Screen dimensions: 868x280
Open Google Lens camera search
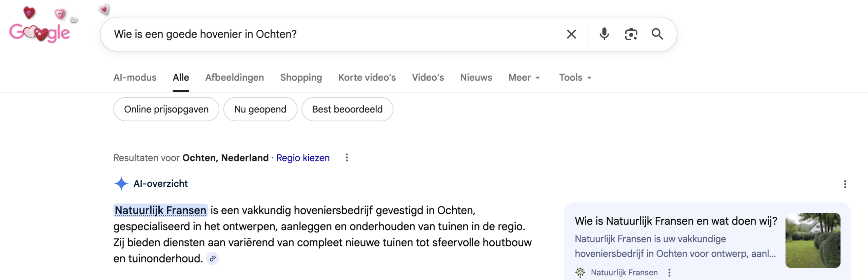(x=631, y=34)
